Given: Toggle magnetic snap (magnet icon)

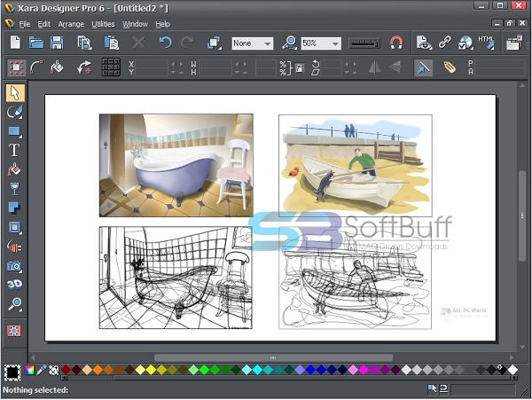Looking at the screenshot, I should (x=396, y=43).
